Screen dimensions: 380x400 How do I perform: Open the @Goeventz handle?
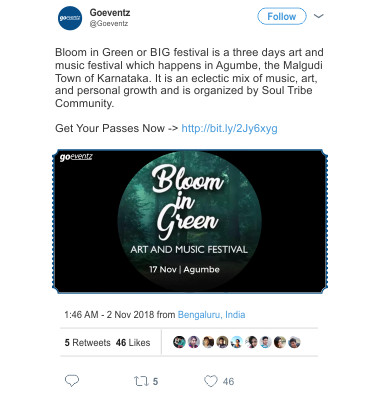point(109,24)
